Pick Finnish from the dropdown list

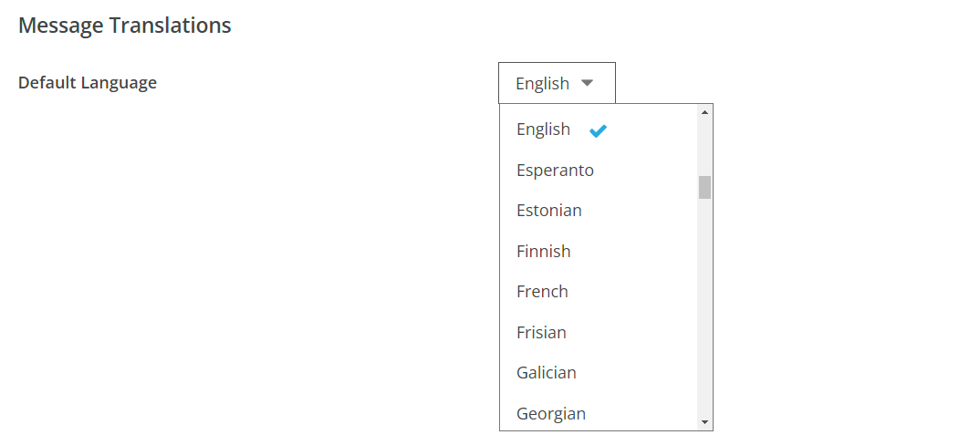coord(599,252)
